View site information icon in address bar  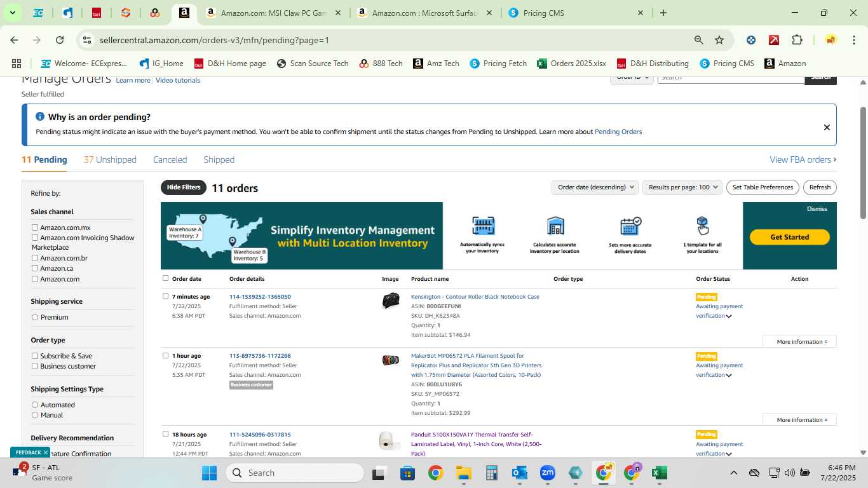[87, 40]
